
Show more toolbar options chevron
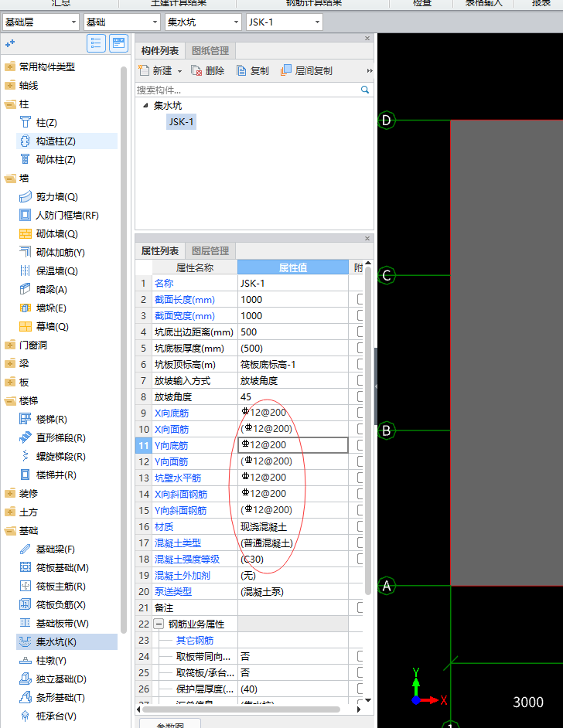[x=370, y=71]
